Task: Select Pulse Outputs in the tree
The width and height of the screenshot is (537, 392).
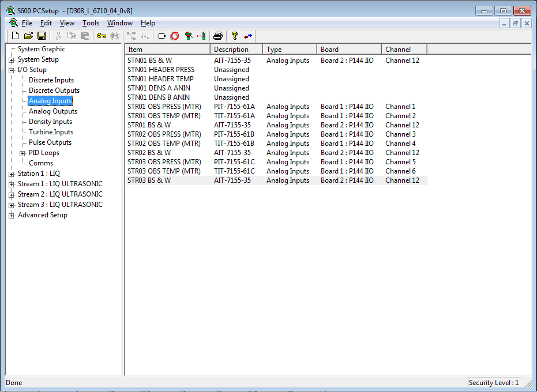Action: coord(50,142)
